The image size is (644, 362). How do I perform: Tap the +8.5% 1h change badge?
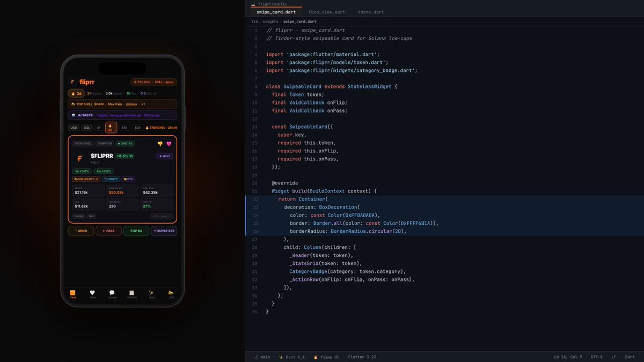point(125,156)
